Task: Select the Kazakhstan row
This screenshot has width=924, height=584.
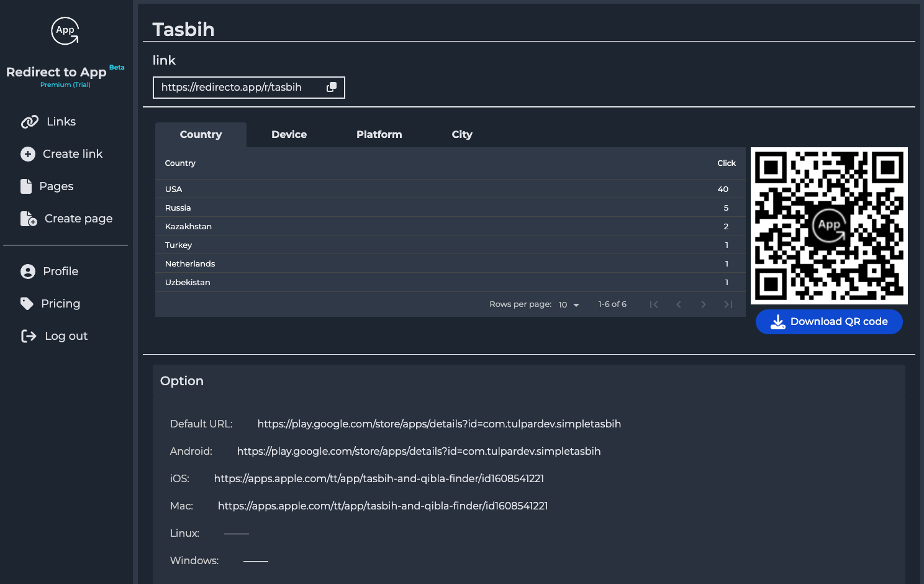Action: (x=450, y=226)
